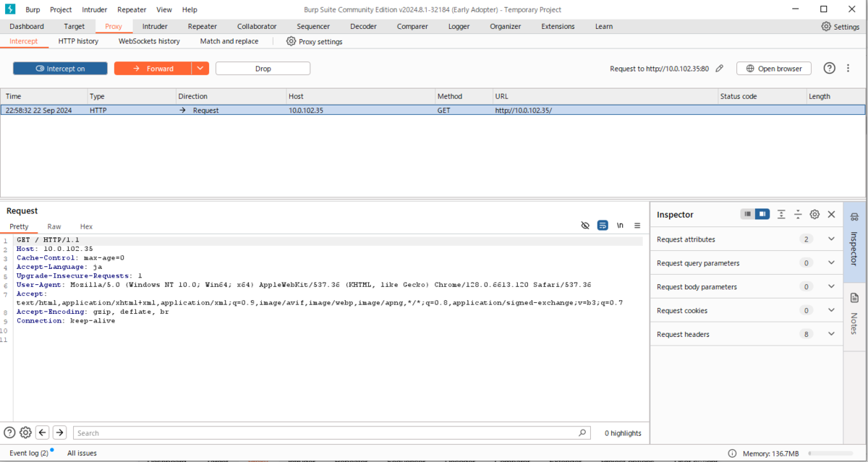Sort table by Status code column

coord(762,96)
